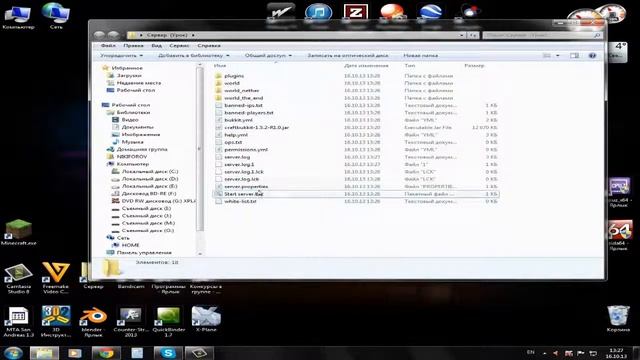
Task: Sort by the Тип column header
Action: point(409,66)
